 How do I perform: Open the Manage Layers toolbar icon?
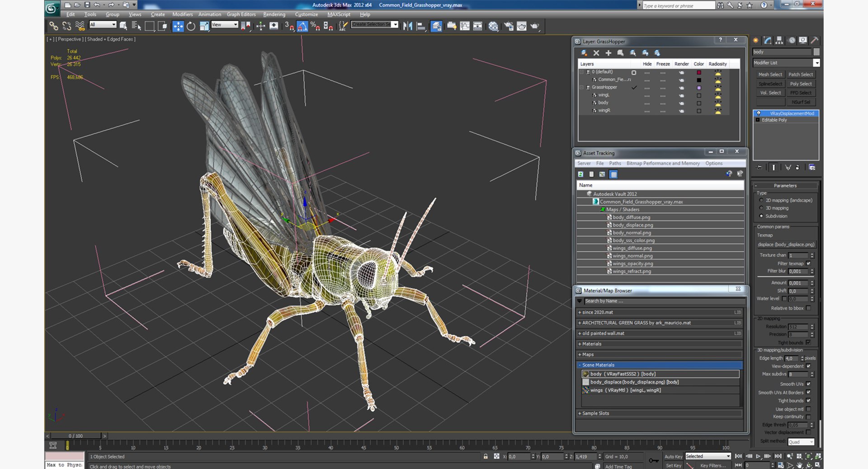click(436, 26)
